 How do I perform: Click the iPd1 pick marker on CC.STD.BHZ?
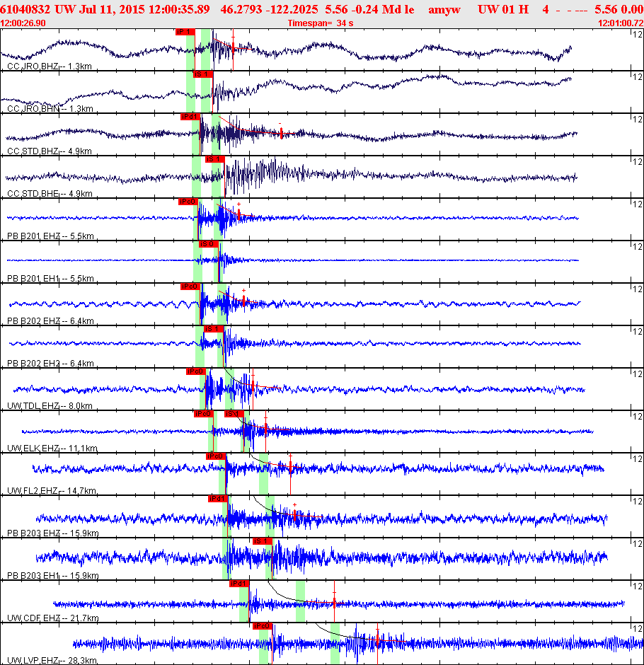click(x=190, y=117)
